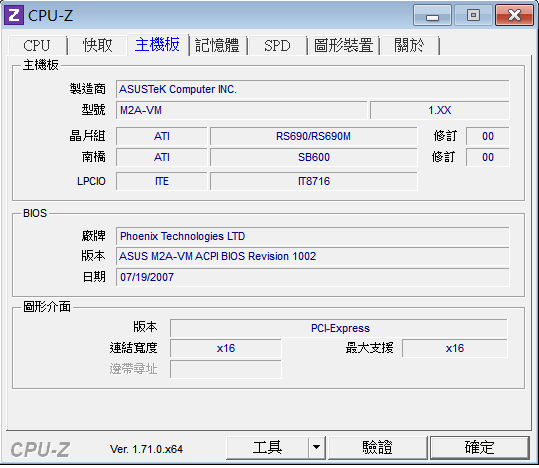Click chipset model RS690/RS690M

(x=314, y=137)
